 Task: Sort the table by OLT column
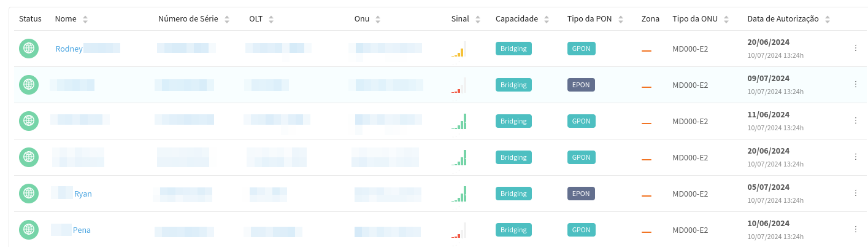tap(271, 20)
